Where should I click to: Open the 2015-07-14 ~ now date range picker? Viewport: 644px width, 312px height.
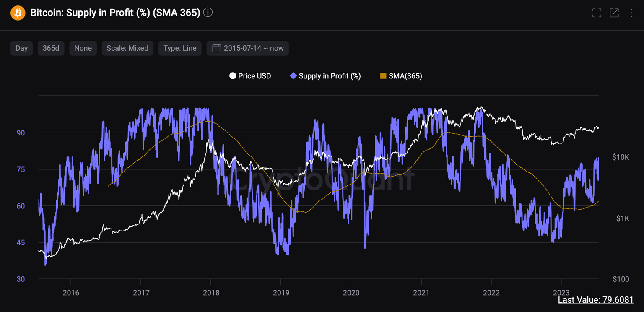(x=247, y=48)
